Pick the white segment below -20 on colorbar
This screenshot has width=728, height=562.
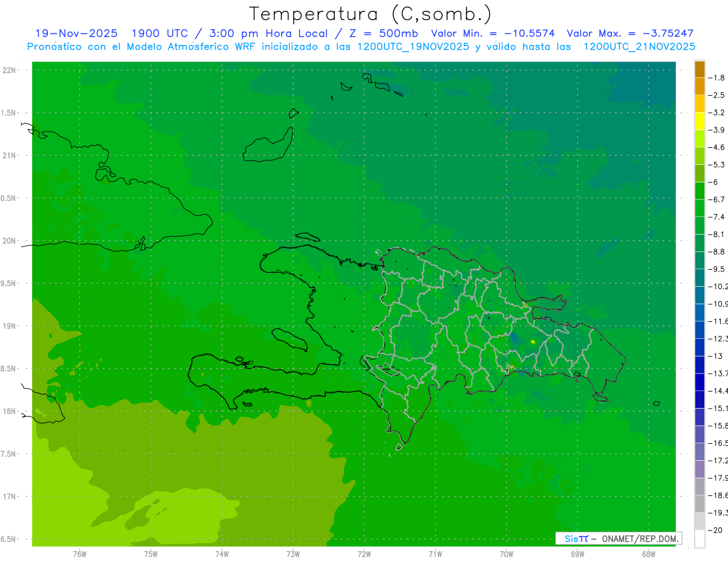pyautogui.click(x=699, y=539)
